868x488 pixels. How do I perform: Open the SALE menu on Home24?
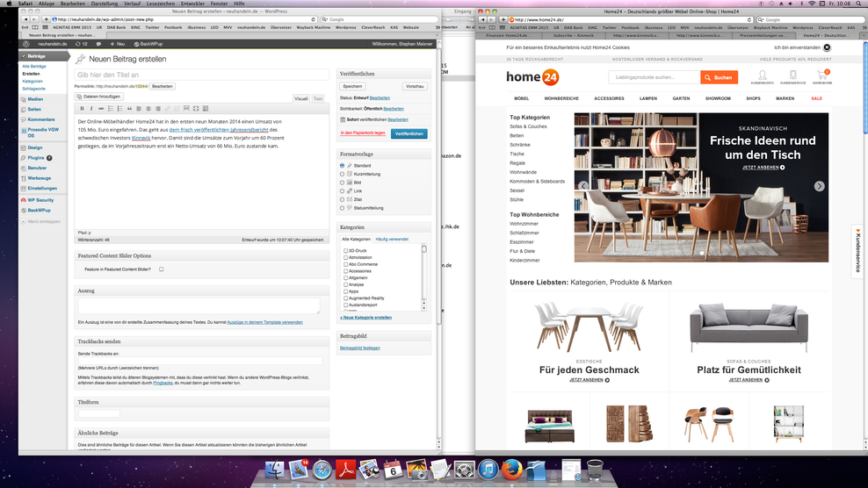[x=816, y=98]
